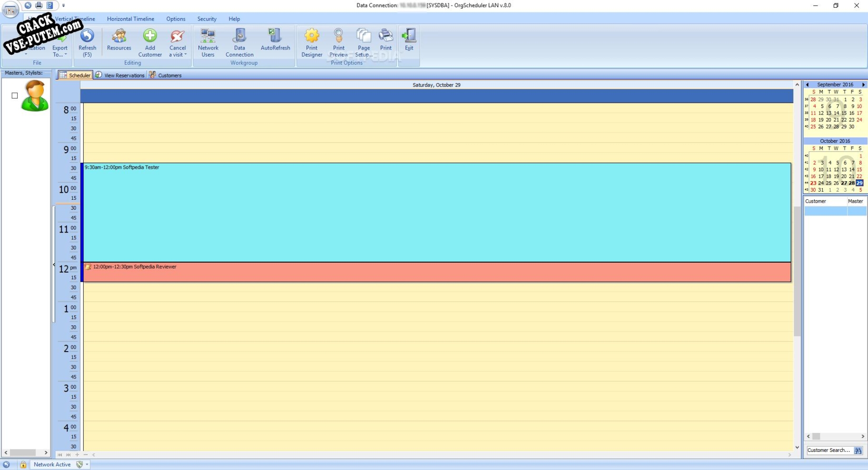This screenshot has width=868, height=470.
Task: Switch to the Customers tab
Action: coord(165,75)
